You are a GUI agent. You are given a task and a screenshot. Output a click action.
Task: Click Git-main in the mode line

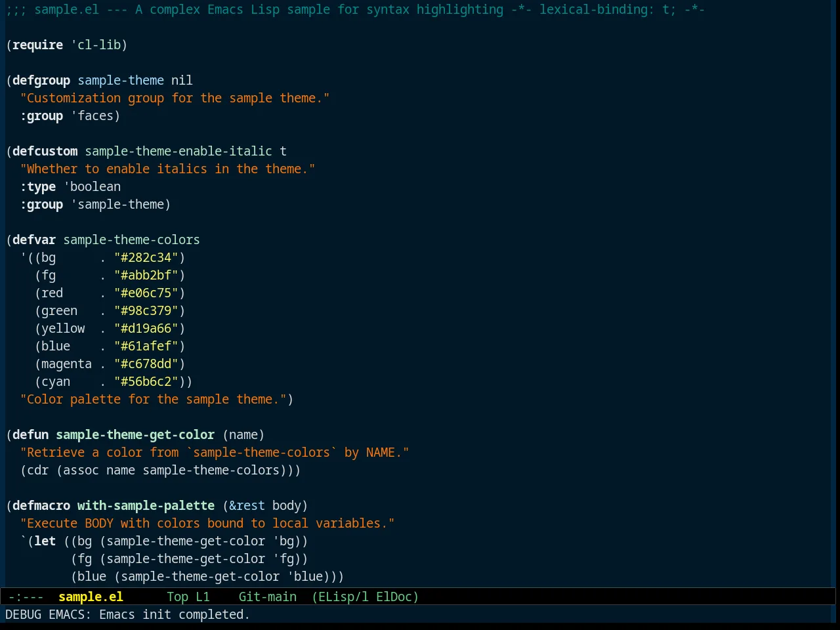tap(268, 597)
